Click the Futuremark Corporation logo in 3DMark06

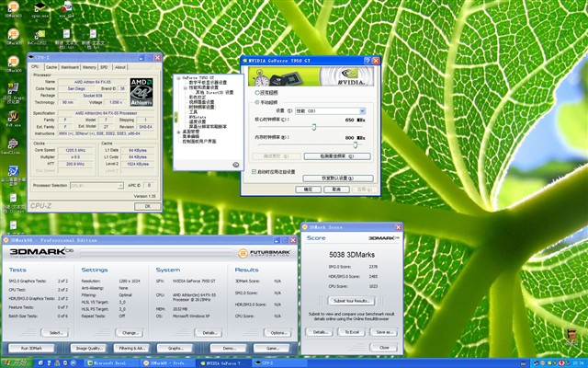tap(264, 253)
